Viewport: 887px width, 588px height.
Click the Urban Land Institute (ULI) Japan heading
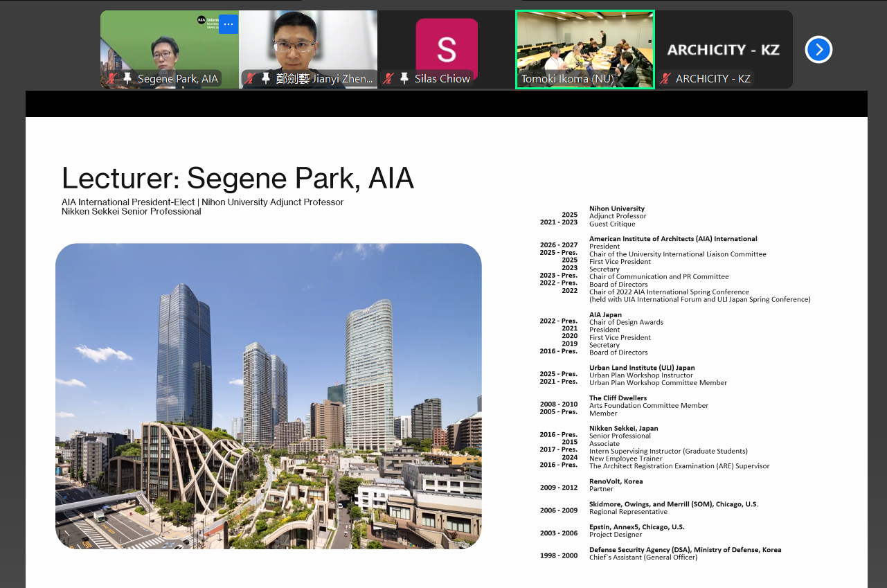pyautogui.click(x=642, y=368)
